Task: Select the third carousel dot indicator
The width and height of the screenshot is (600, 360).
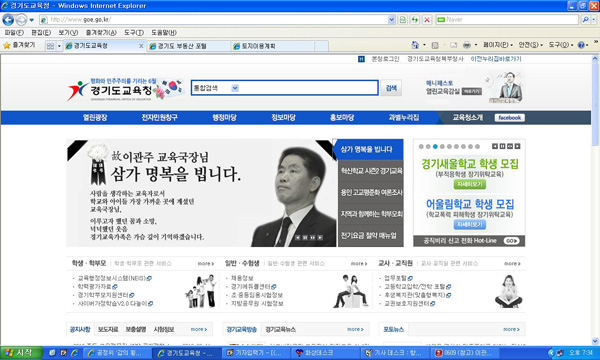Action: pos(435,147)
